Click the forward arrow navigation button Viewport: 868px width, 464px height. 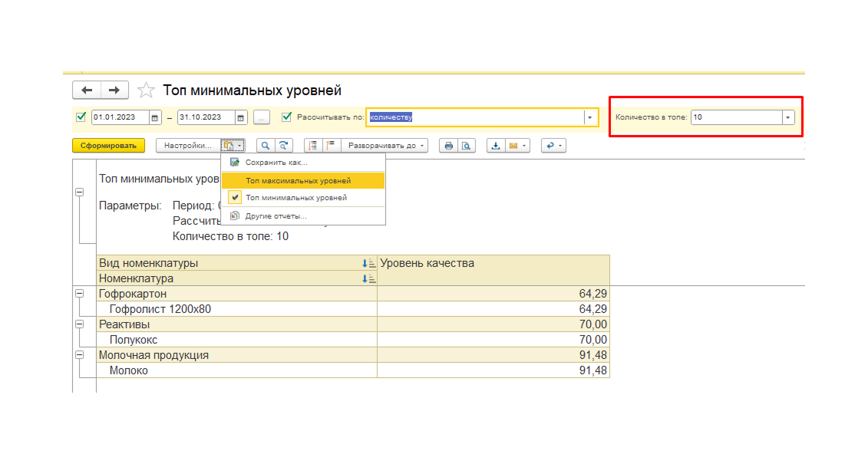point(114,90)
